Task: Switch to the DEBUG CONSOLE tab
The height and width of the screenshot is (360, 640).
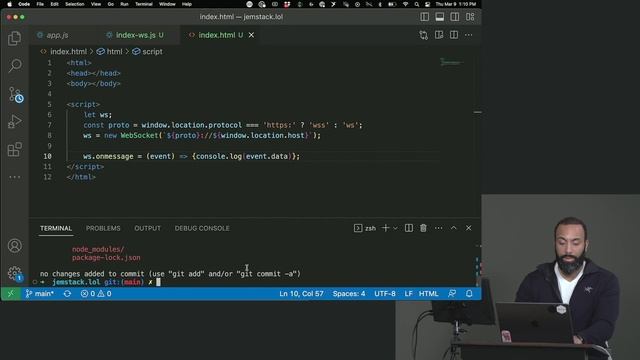Action: pyautogui.click(x=202, y=228)
